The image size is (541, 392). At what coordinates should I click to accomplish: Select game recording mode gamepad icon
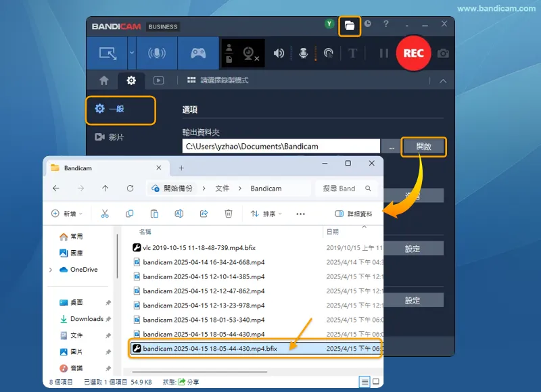198,53
